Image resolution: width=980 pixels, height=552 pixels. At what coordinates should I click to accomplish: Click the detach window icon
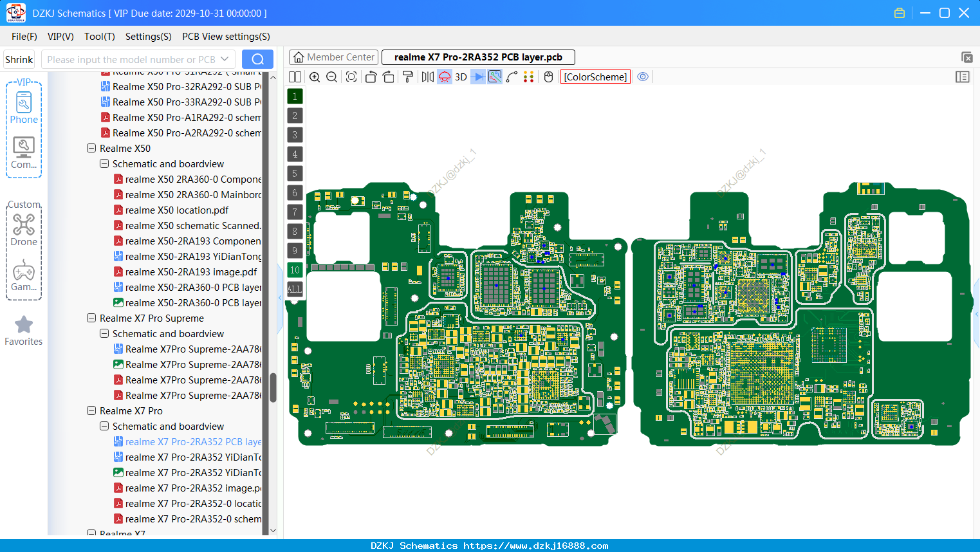[x=966, y=57]
